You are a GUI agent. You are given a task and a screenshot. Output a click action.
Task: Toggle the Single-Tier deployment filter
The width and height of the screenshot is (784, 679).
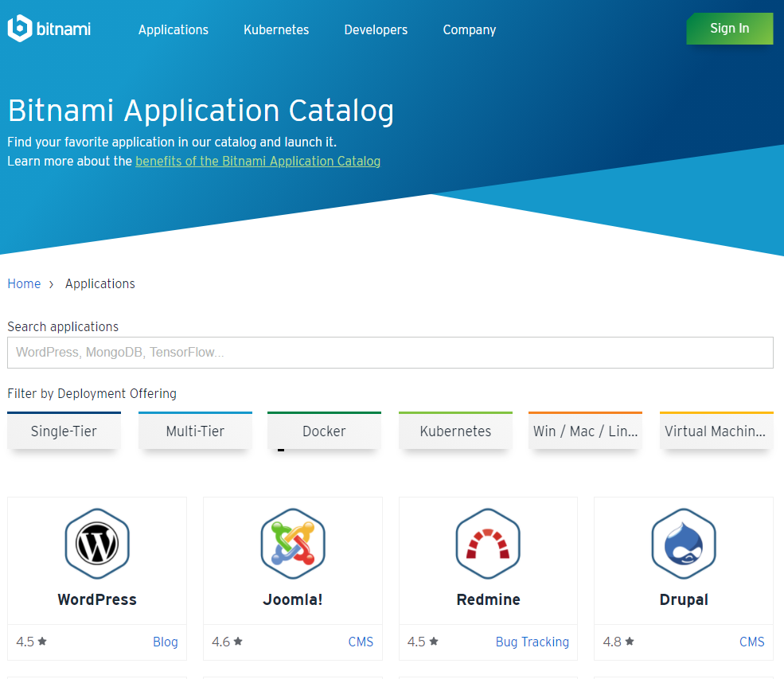(64, 431)
